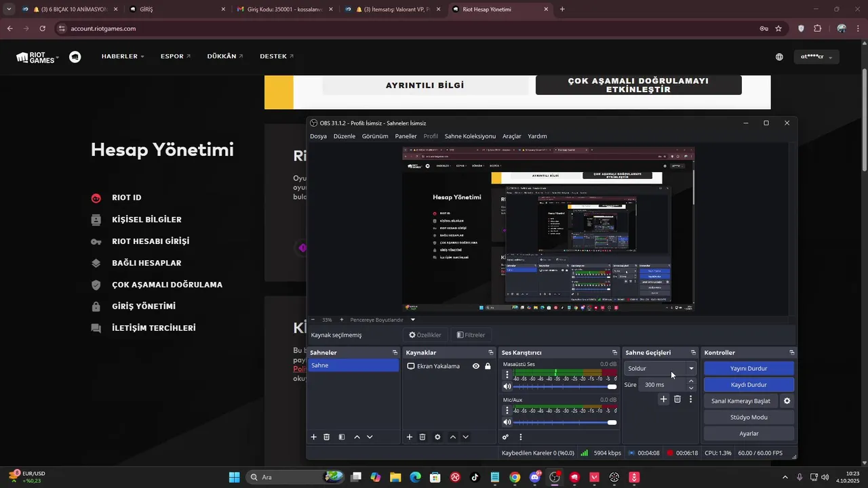Switch to GİRİŞ browser tab
This screenshot has height=488, width=868.
176,9
